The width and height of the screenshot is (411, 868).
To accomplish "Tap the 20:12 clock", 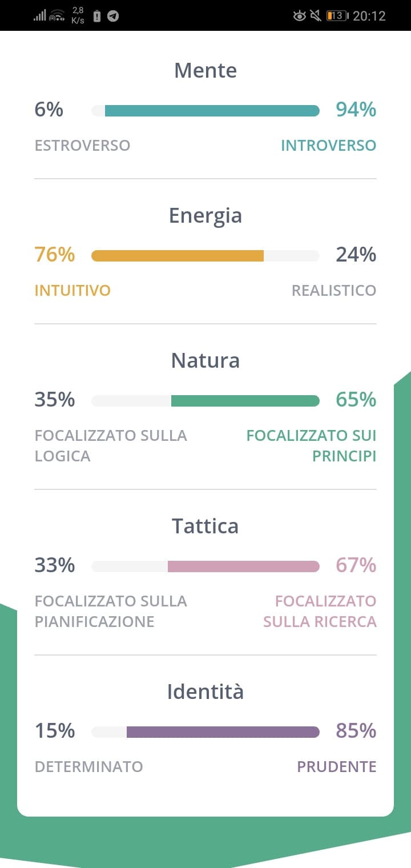I will pos(369,16).
